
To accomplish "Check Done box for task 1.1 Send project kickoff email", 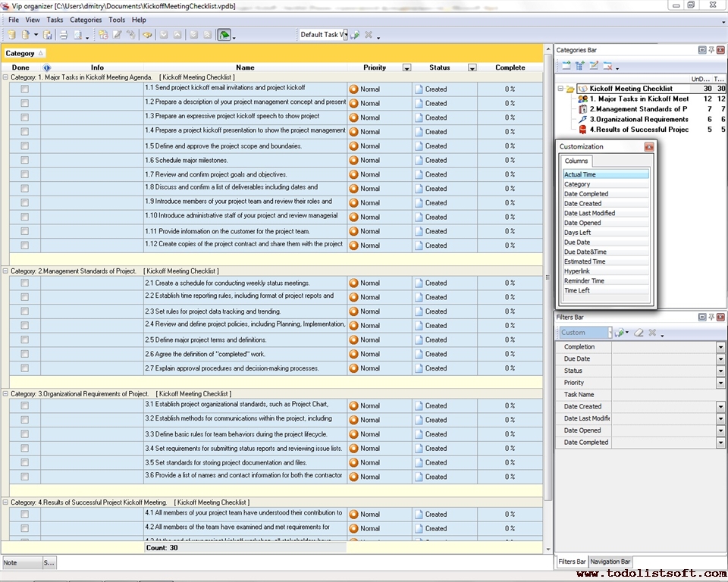I will [x=24, y=89].
